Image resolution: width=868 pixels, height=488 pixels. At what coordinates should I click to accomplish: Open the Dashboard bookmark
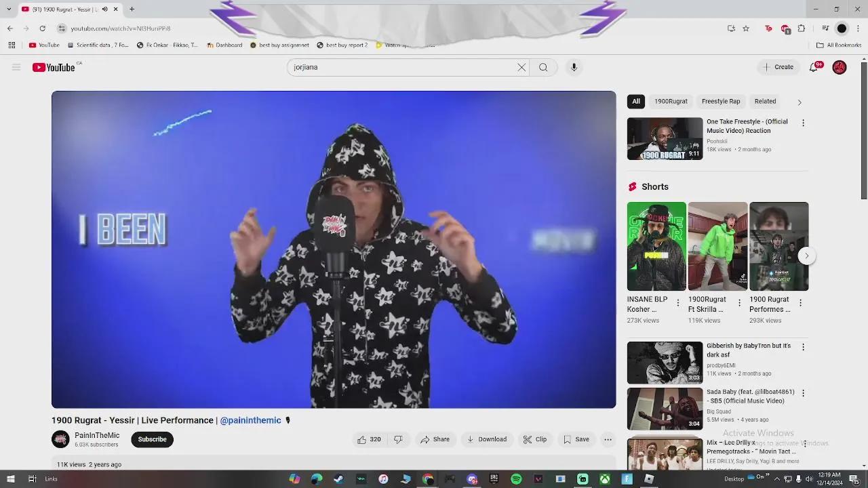pyautogui.click(x=224, y=45)
